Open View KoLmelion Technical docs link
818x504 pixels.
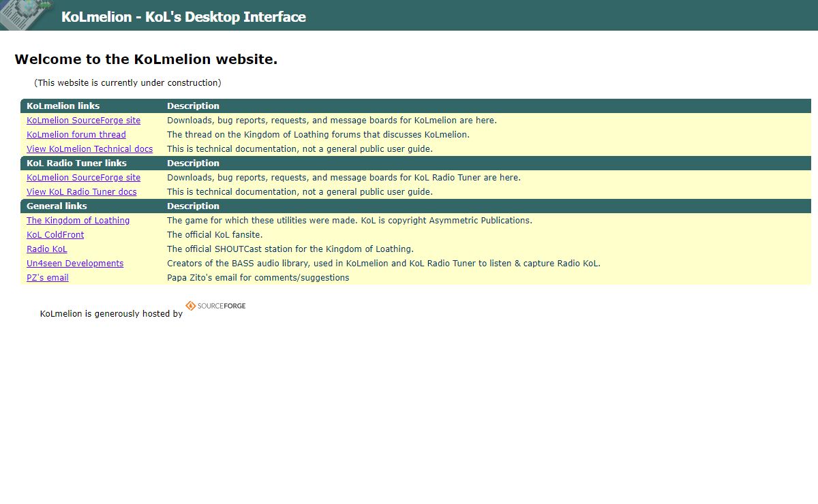click(x=89, y=149)
